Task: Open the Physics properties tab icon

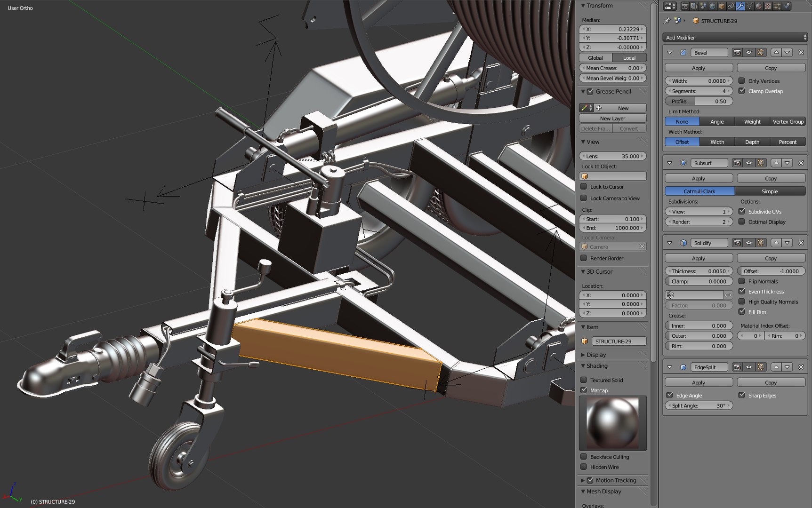Action: (786, 6)
